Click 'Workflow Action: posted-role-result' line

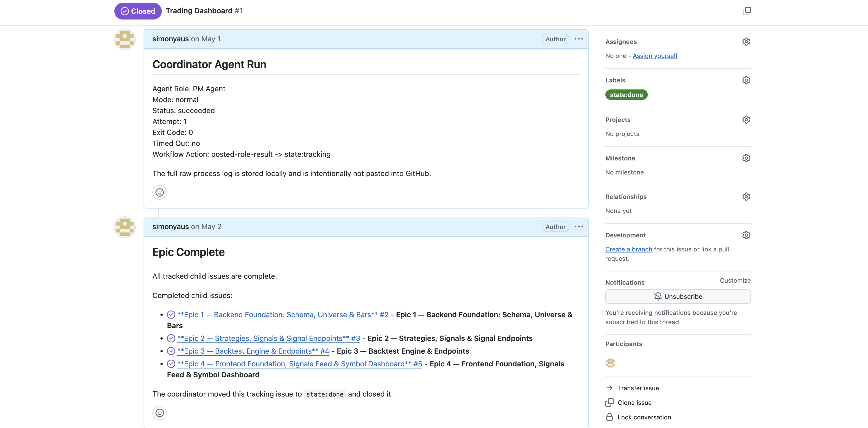[x=241, y=154]
